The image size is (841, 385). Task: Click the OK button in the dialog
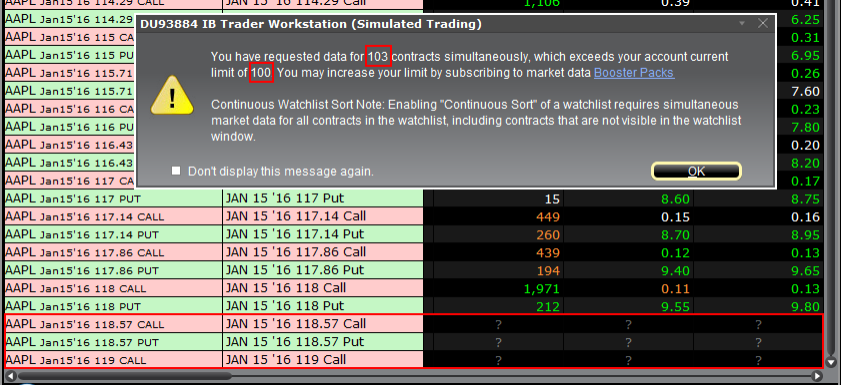click(x=696, y=171)
